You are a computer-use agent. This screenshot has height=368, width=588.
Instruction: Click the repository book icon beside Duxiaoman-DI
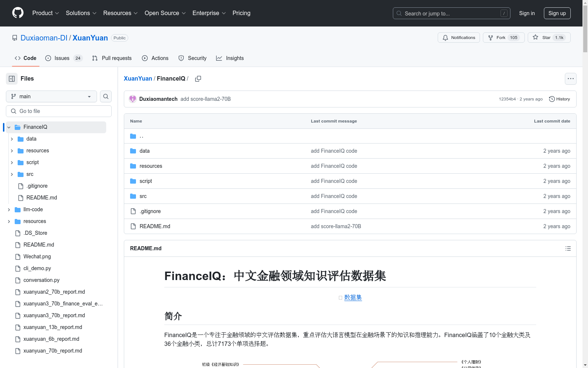point(15,38)
